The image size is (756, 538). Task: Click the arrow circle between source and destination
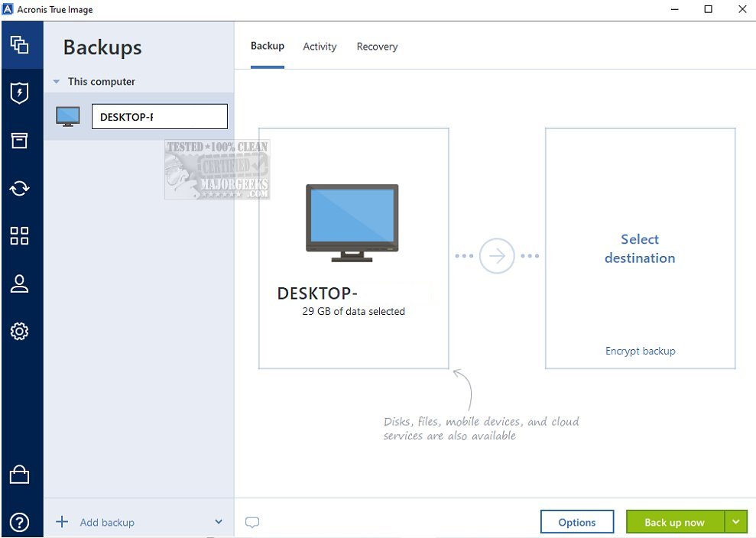(x=497, y=255)
